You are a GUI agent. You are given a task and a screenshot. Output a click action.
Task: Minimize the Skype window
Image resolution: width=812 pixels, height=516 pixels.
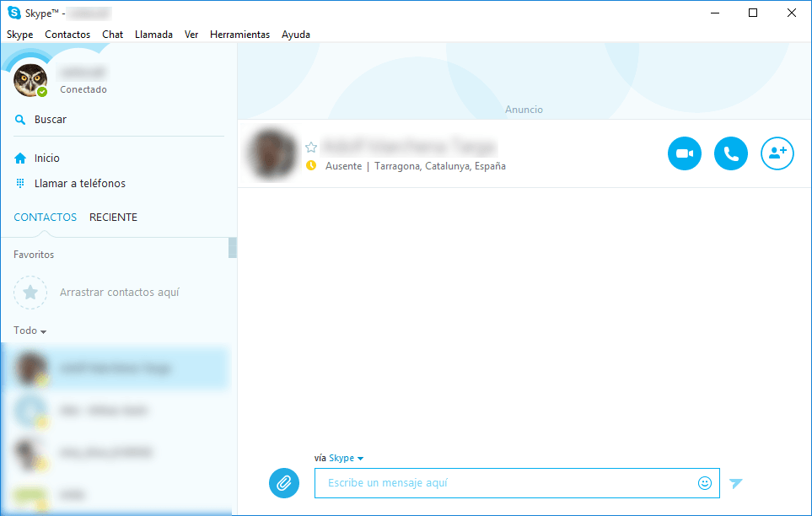pos(715,13)
